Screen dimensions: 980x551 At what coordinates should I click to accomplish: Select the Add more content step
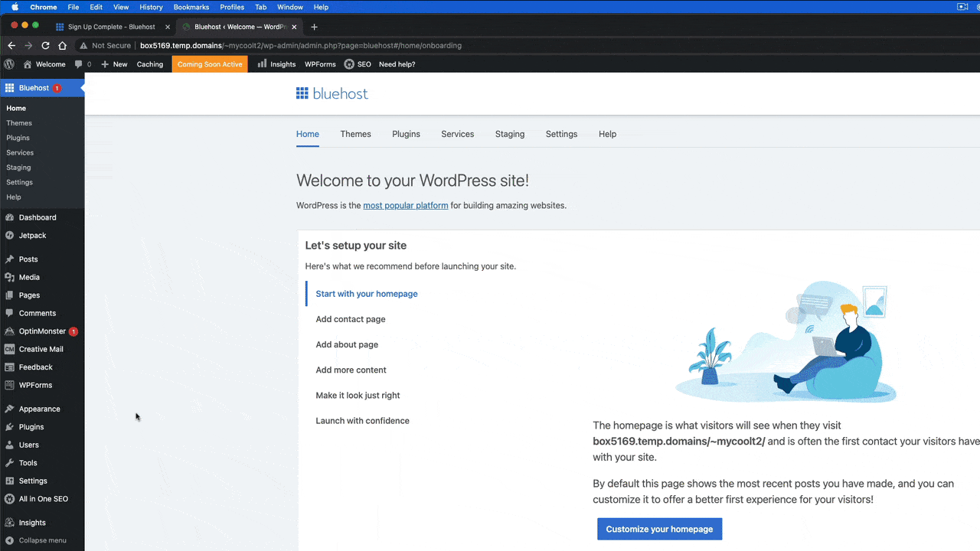coord(351,370)
